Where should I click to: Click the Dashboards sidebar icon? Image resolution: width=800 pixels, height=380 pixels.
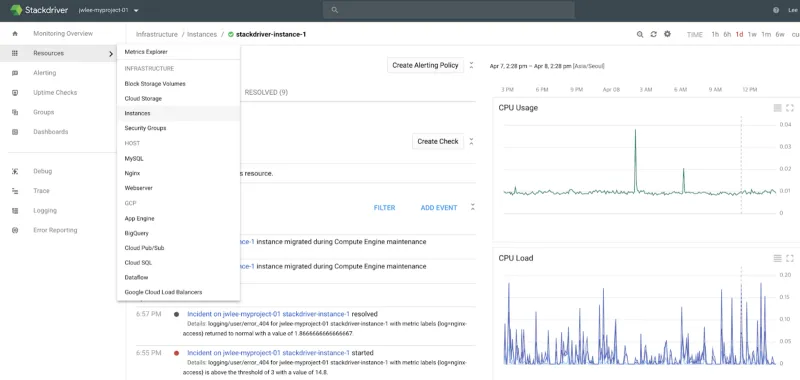coord(15,132)
